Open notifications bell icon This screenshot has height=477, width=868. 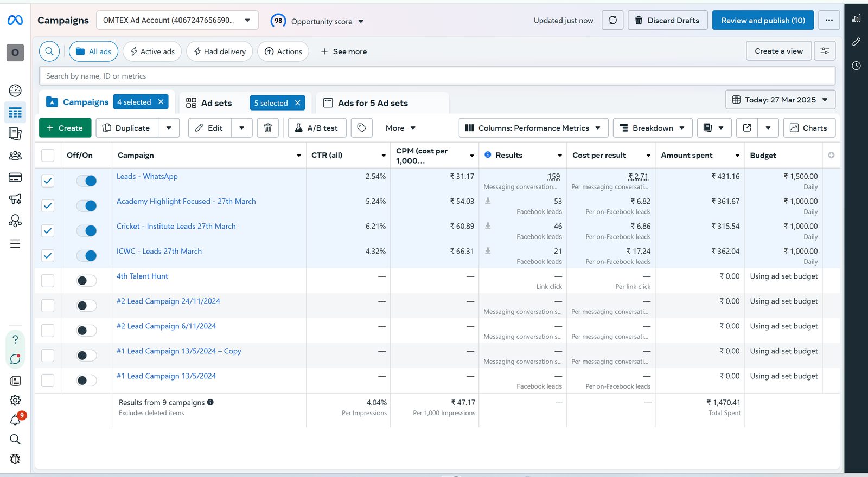(x=15, y=420)
